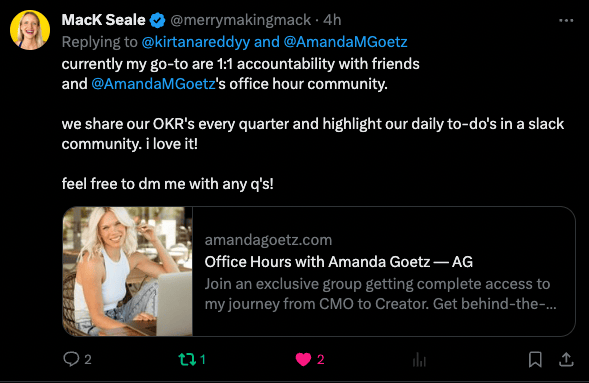Click the share upload arrow icon

pyautogui.click(x=566, y=359)
